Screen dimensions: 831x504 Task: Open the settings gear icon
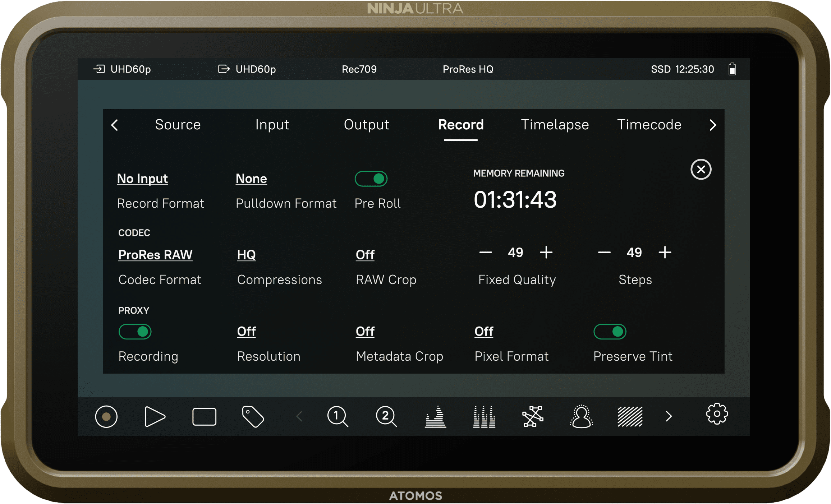pyautogui.click(x=717, y=414)
